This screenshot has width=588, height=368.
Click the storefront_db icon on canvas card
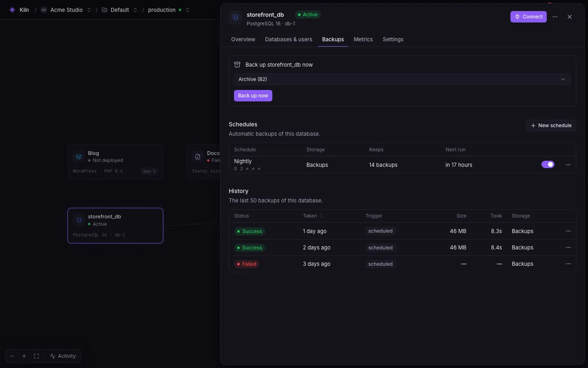pos(78,220)
